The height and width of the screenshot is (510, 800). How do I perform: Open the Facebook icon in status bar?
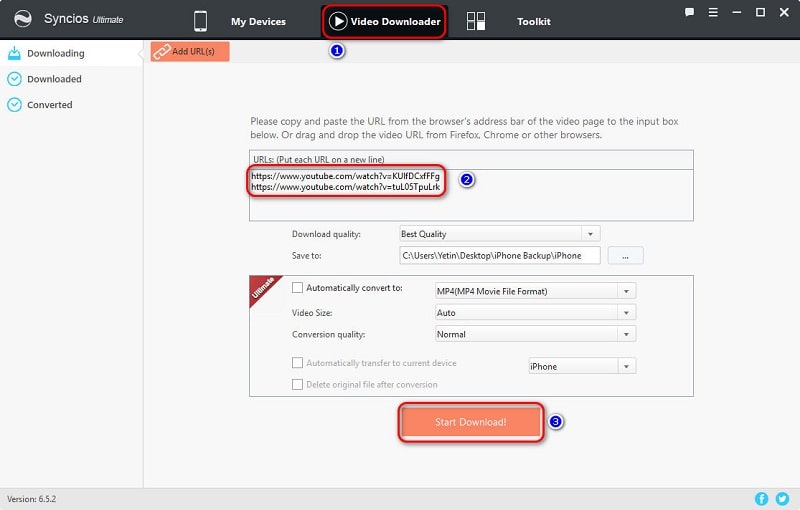point(761,499)
